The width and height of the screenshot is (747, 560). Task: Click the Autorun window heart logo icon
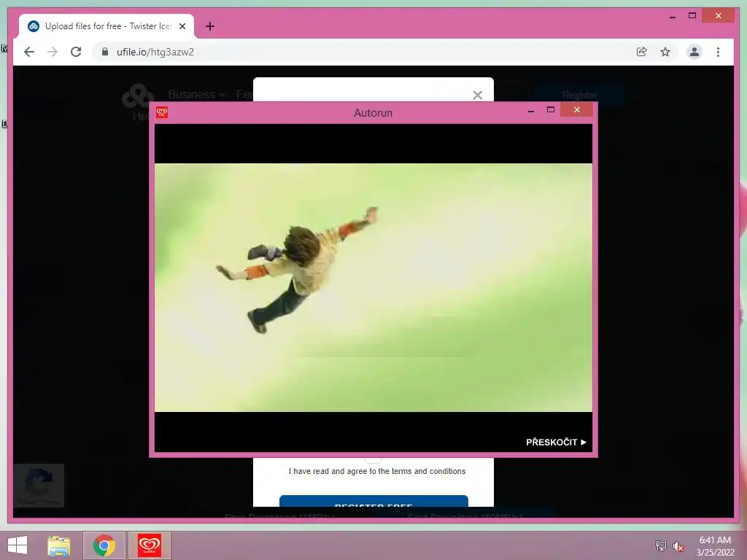coord(162,112)
